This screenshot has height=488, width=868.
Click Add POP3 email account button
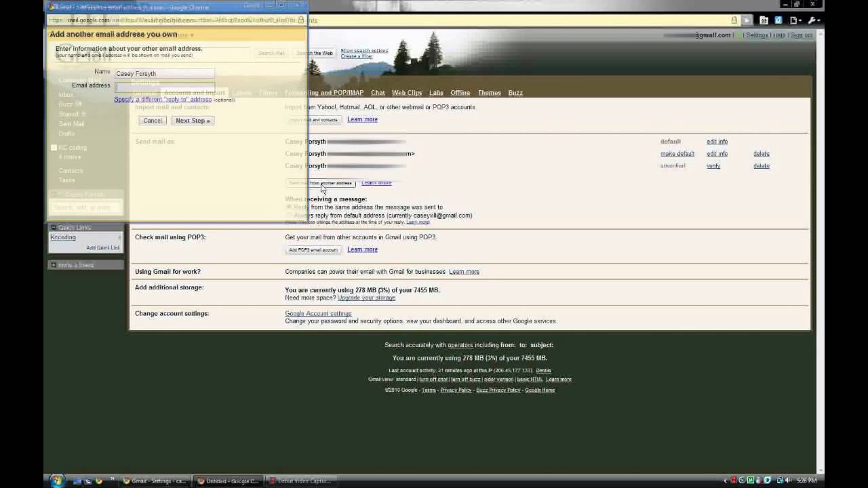[313, 249]
